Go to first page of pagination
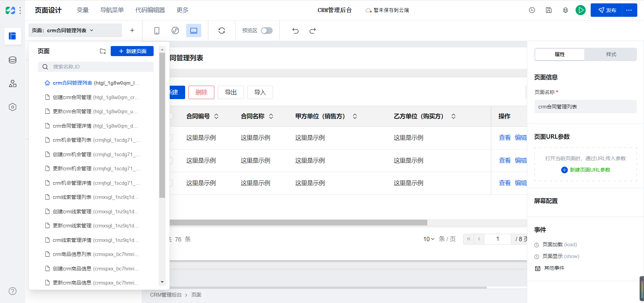The image size is (644, 303). point(469,239)
